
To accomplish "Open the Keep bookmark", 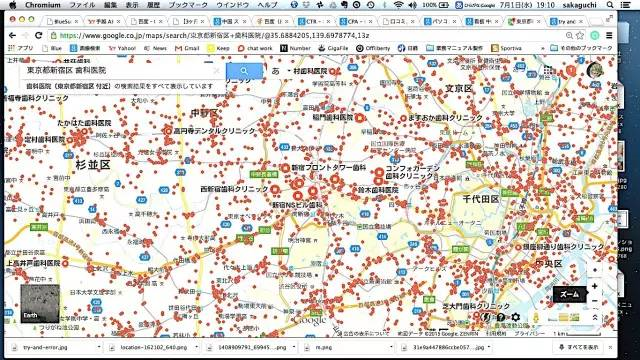I will tap(218, 48).
